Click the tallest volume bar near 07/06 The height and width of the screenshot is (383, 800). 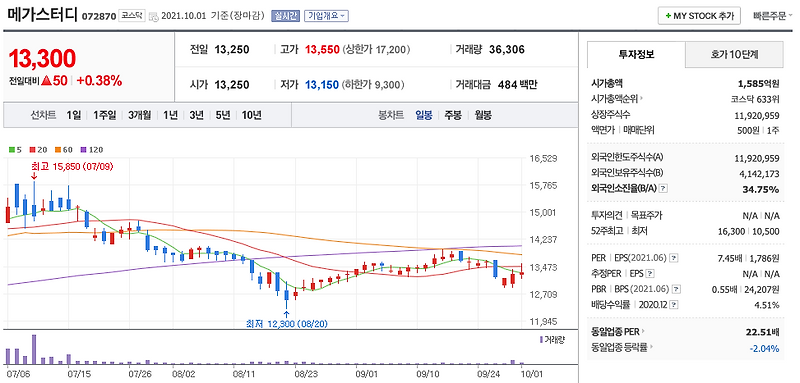34,349
